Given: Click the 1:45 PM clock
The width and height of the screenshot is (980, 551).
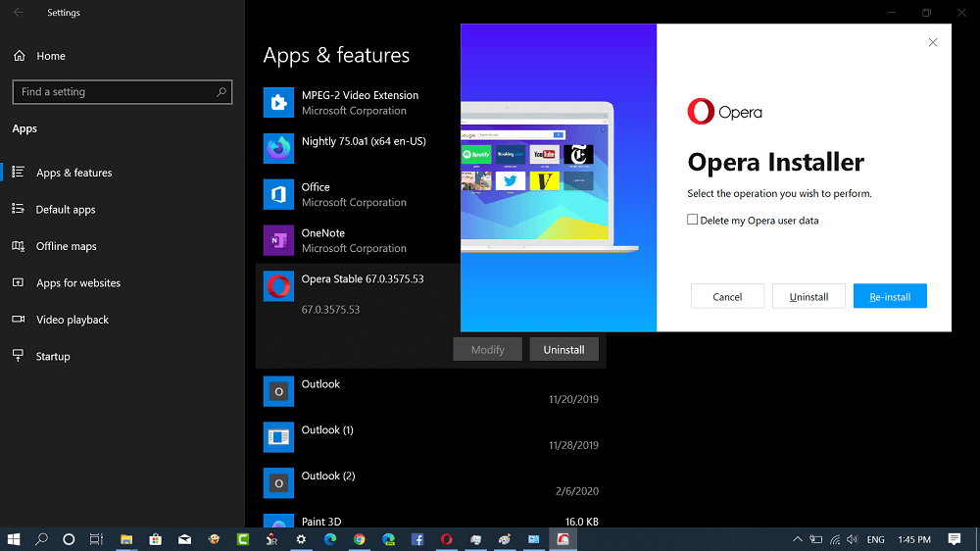Looking at the screenshot, I should coord(914,539).
